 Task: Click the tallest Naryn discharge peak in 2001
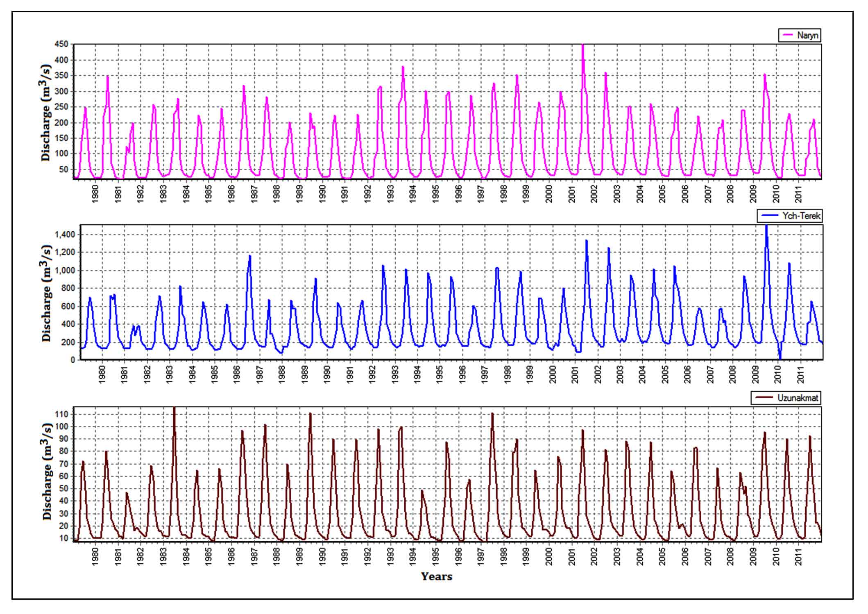[583, 46]
